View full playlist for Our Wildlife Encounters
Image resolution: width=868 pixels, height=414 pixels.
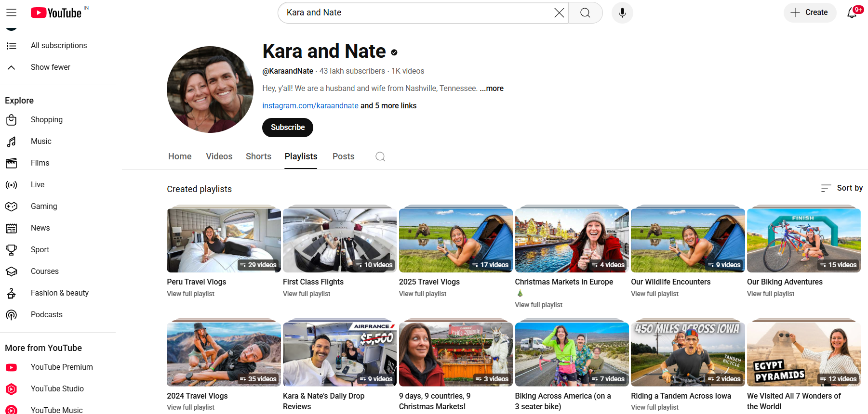click(x=655, y=294)
